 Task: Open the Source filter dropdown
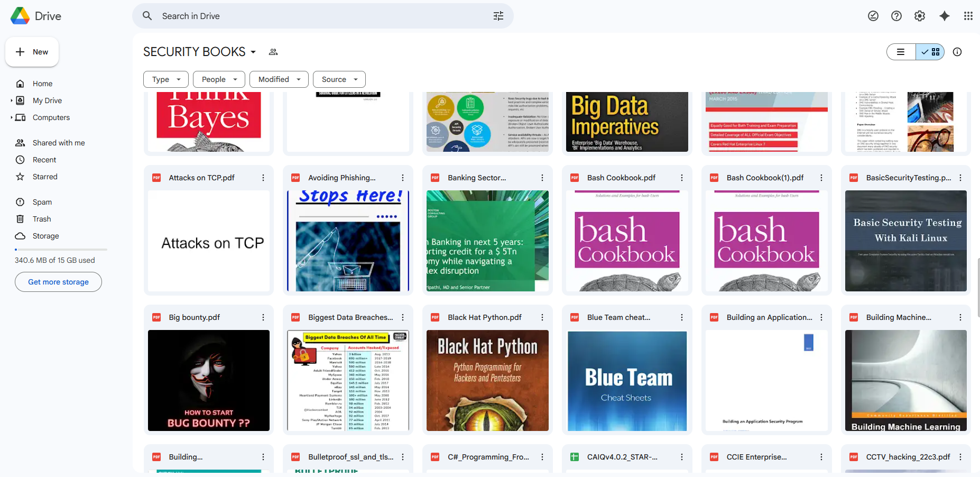tap(339, 79)
